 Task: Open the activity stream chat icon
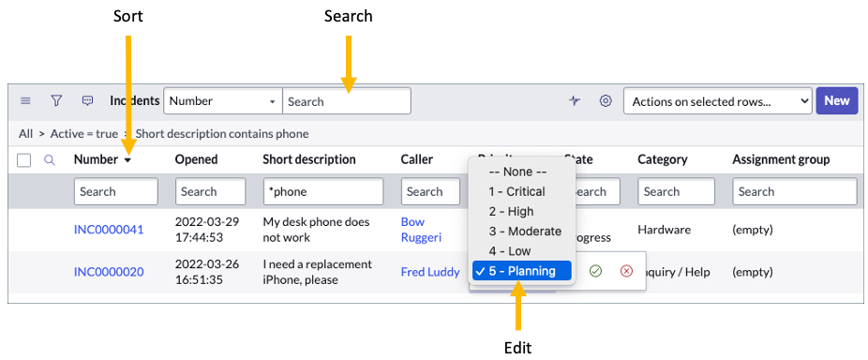tap(87, 101)
